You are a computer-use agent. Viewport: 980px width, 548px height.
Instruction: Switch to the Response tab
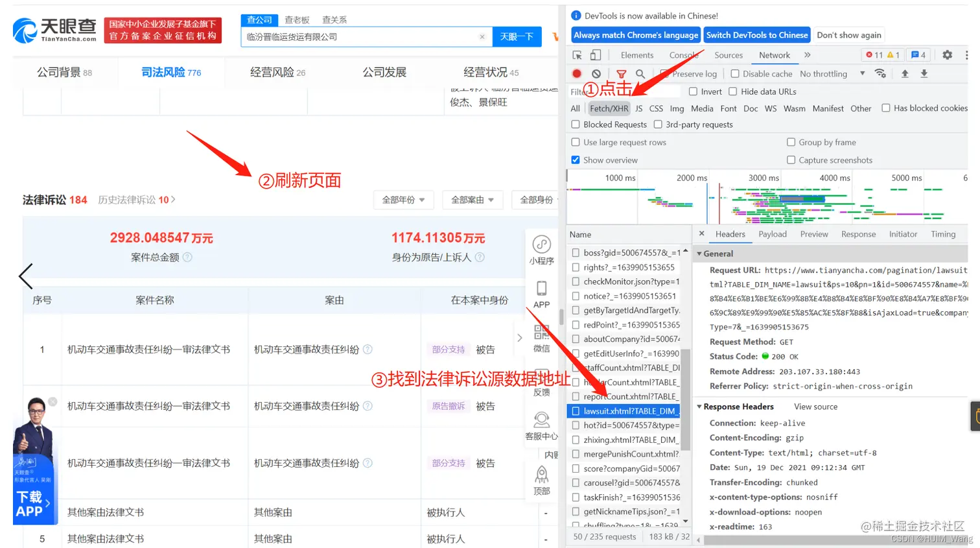[x=857, y=233]
